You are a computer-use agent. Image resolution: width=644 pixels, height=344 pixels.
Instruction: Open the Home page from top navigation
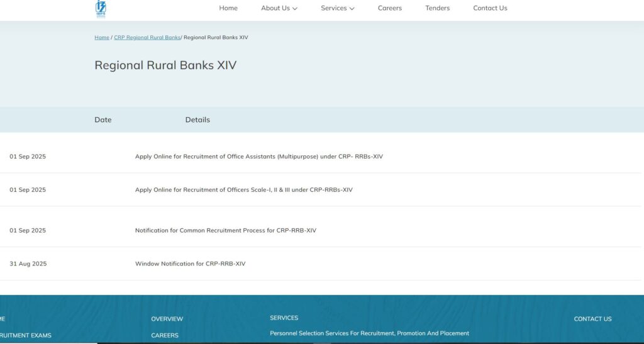[x=228, y=8]
